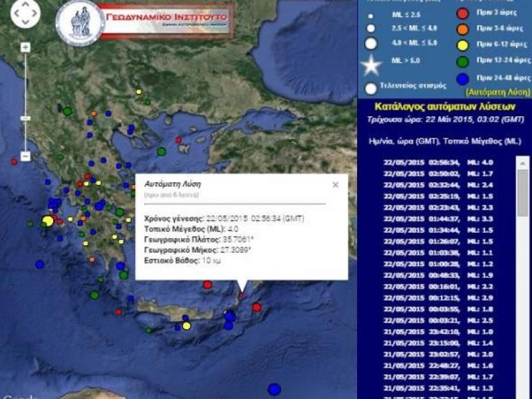Screen dimensions: 532x399
Task: Select the large yellow earthquake marker in the Peloponnese
Action: pyautogui.click(x=47, y=219)
